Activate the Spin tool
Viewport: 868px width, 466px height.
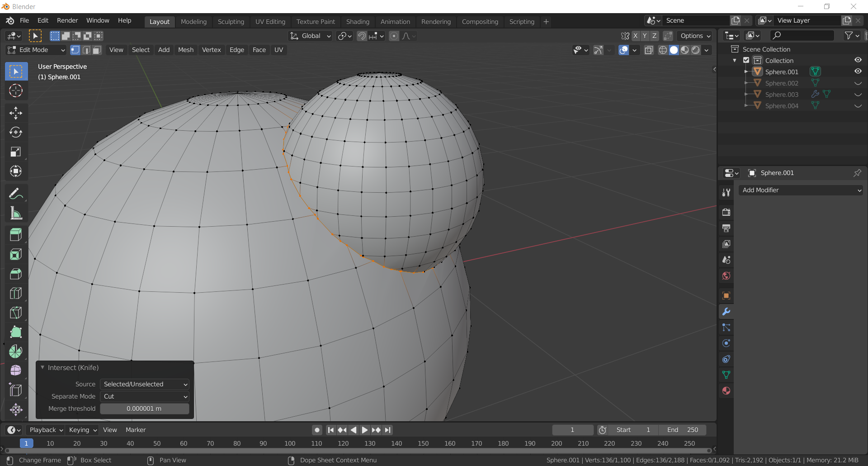[16, 352]
